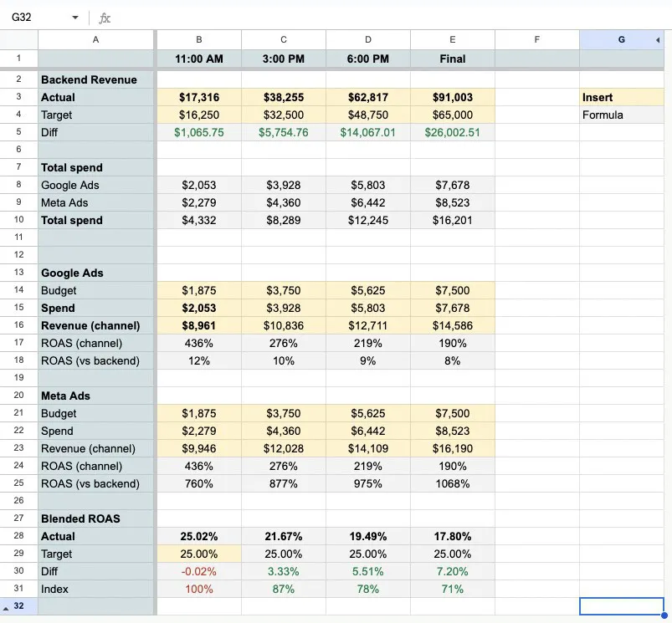Click the '11:00 AM' header cell
The width and height of the screenshot is (672, 623).
pos(199,59)
